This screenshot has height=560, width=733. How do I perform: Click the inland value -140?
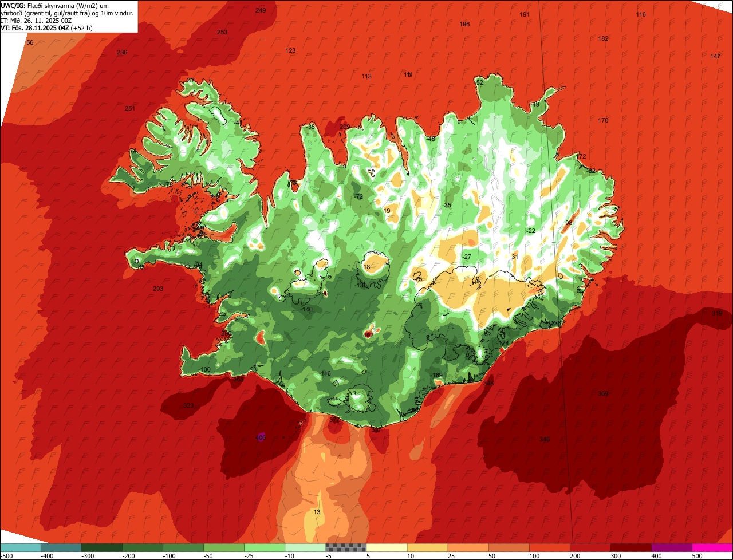pyautogui.click(x=306, y=310)
